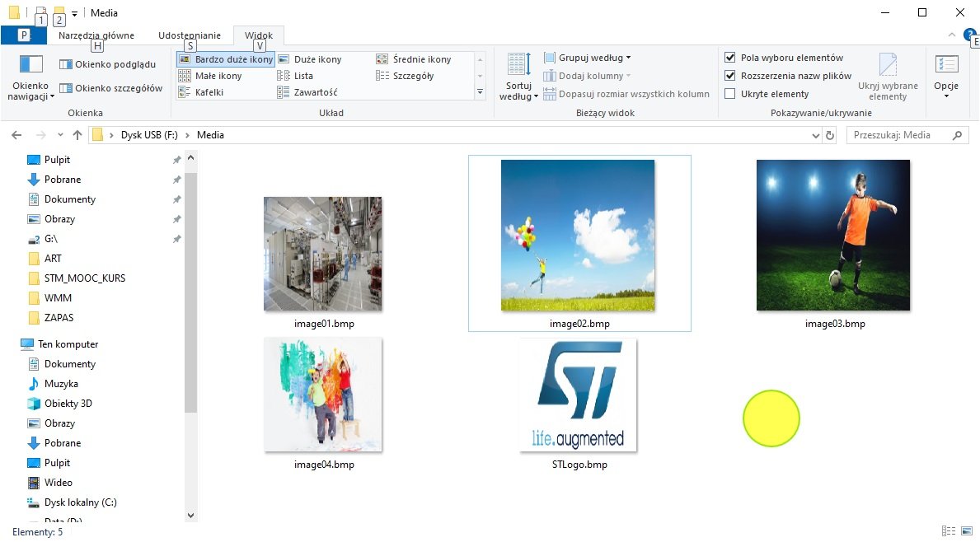Screen dimensions: 980x542
Task: Expand the layout gallery more arrow
Action: coord(480,91)
